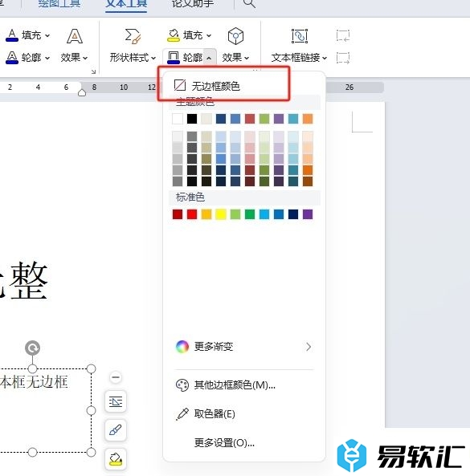Click the search magnifier icon in ribbon tabs
This screenshot has height=476, width=470.
coord(249,4)
